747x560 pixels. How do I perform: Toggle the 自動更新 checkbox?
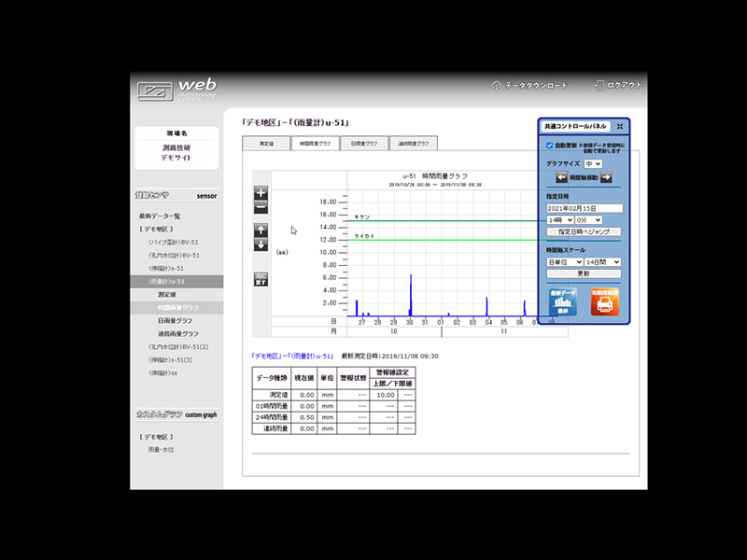[549, 146]
